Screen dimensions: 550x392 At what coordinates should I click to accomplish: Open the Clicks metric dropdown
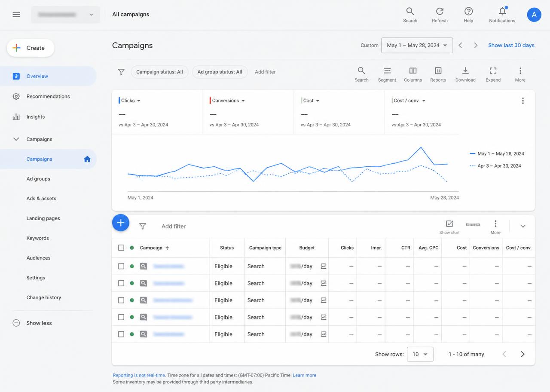129,101
